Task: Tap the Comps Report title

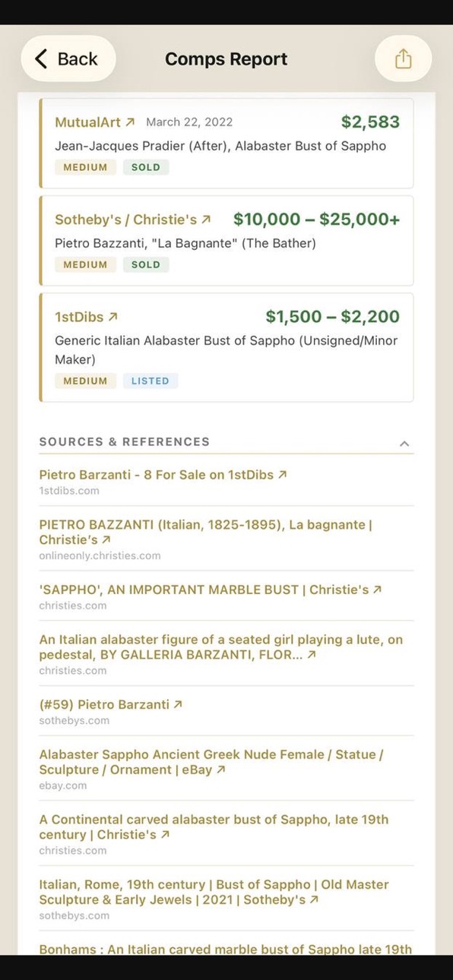Action: point(226,58)
